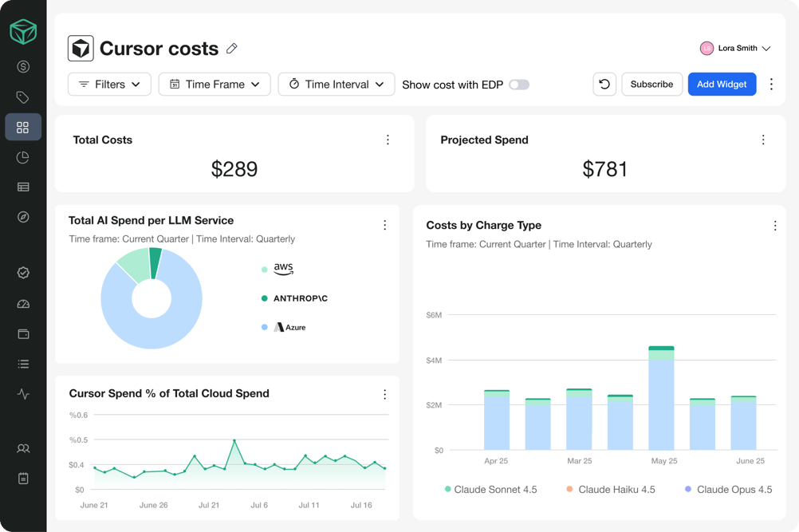The height and width of the screenshot is (532, 799).
Task: Click the black cube icon beside Cursor costs
Action: (81, 49)
